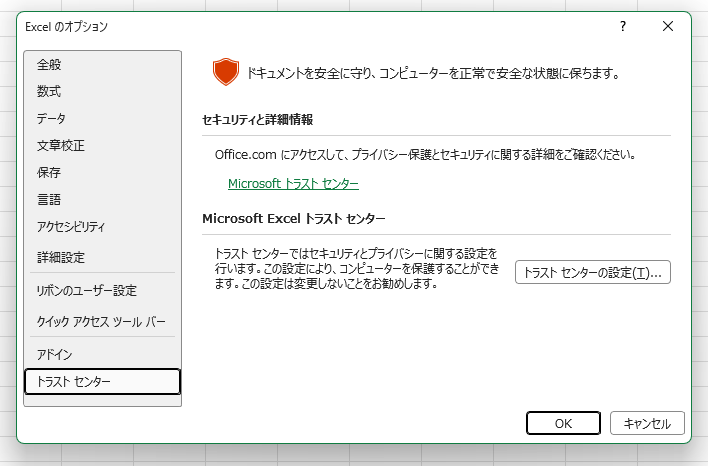Open the アクセシビリティ settings
708x466 pixels.
point(71,227)
